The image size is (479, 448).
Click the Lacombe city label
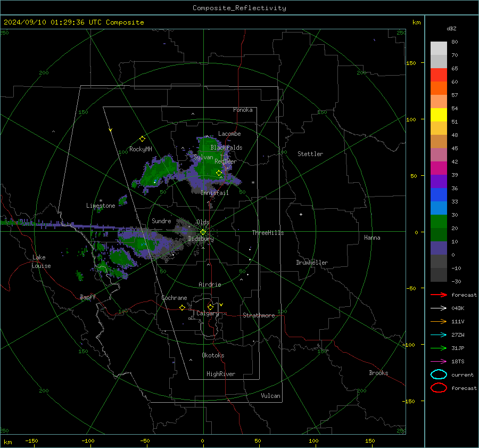click(229, 134)
